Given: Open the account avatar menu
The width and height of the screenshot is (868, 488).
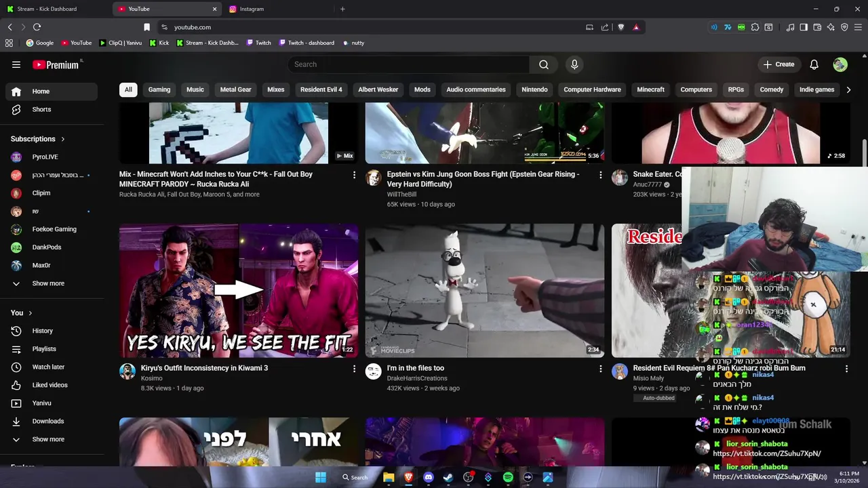Looking at the screenshot, I should 840,64.
